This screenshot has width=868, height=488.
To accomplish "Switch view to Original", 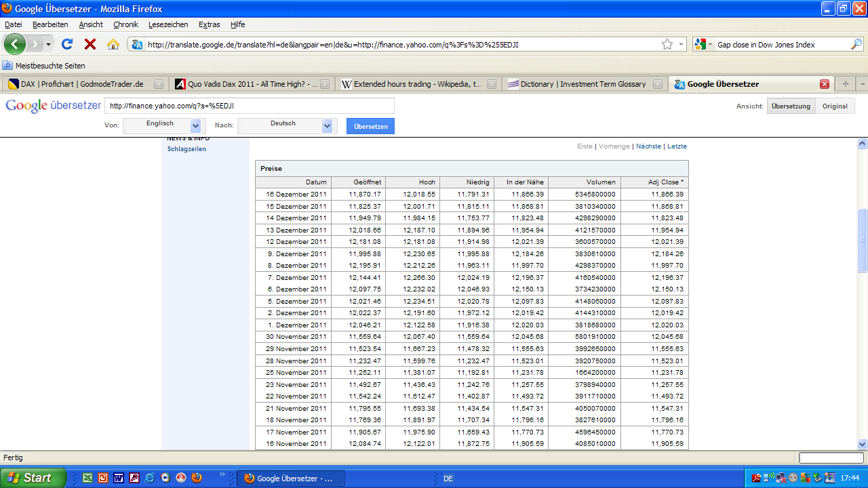I will (x=835, y=106).
